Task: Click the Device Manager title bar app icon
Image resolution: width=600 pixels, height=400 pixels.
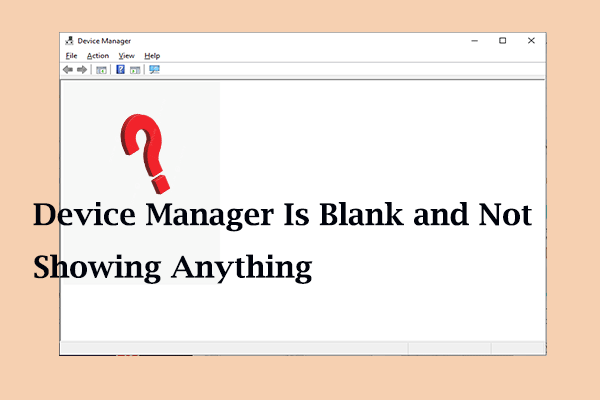Action: pyautogui.click(x=68, y=41)
